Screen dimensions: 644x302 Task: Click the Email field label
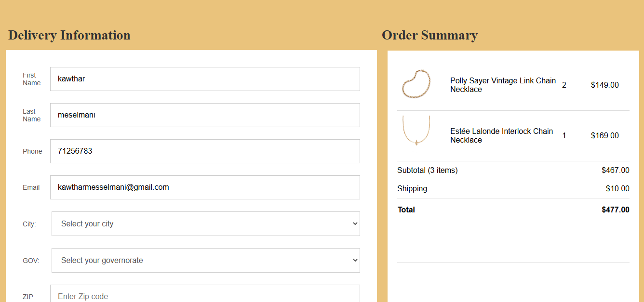31,187
